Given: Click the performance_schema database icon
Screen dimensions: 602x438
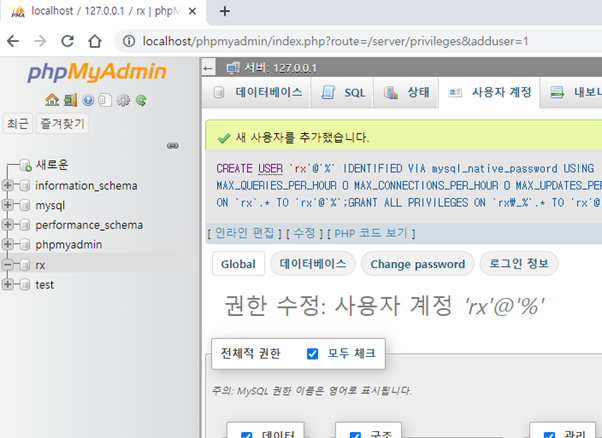Looking at the screenshot, I should 25,225.
